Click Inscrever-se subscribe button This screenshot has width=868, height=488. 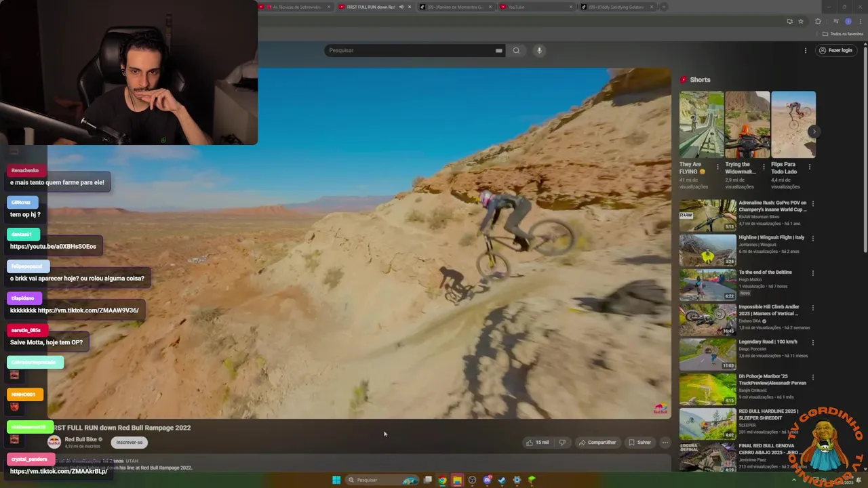[x=130, y=442]
